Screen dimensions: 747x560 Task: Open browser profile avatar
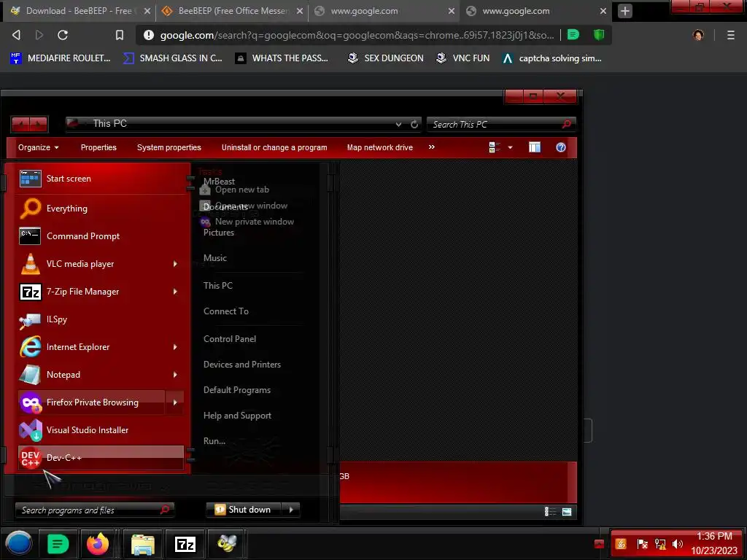698,35
